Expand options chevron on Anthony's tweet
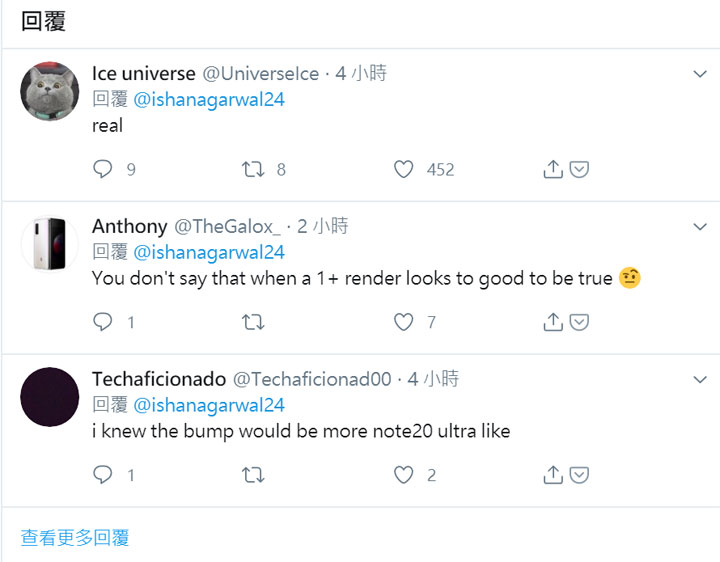Image resolution: width=720 pixels, height=562 pixels. pos(701,227)
